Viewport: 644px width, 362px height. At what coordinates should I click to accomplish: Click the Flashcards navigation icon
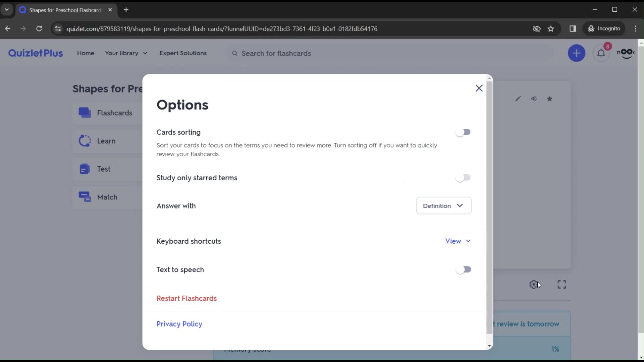pos(85,113)
